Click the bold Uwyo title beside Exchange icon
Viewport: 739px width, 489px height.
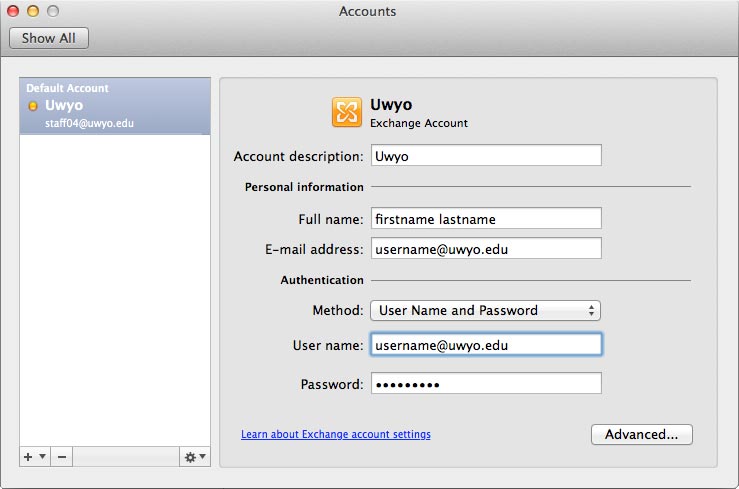391,105
